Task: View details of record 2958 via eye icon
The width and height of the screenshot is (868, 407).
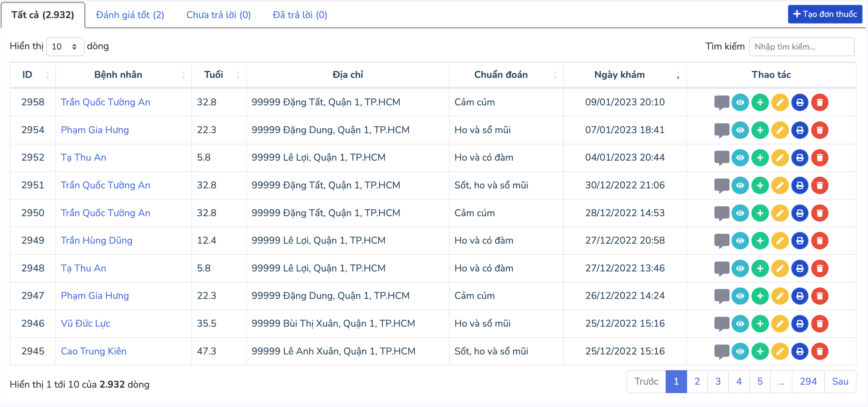Action: pos(740,102)
